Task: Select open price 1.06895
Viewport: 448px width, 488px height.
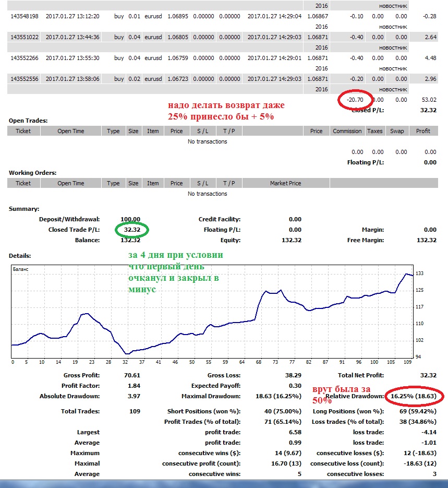Action: click(178, 16)
